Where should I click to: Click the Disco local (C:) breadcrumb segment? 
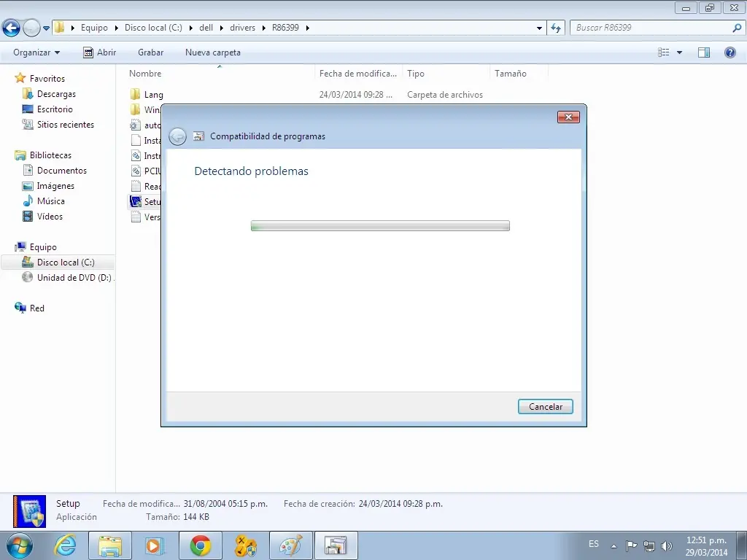click(153, 28)
